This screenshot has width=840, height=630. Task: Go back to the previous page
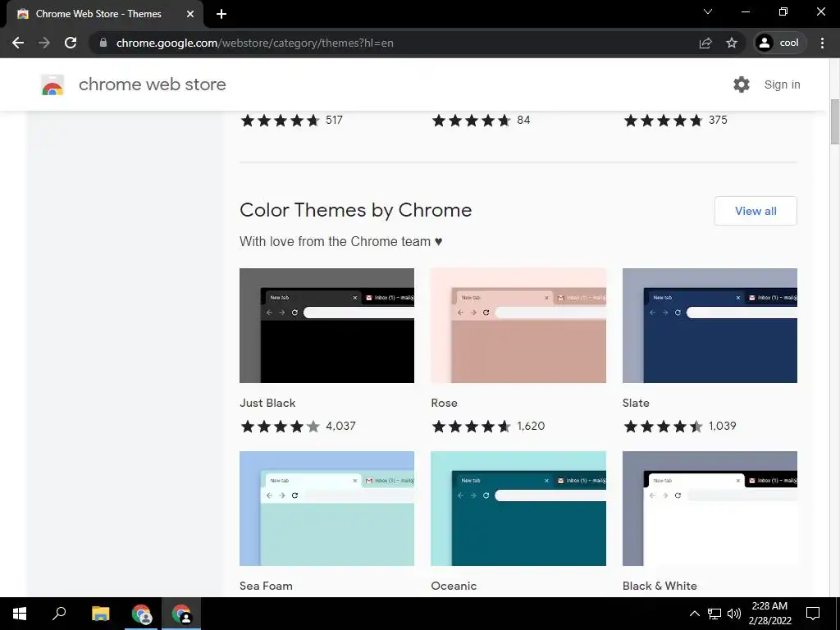tap(18, 43)
